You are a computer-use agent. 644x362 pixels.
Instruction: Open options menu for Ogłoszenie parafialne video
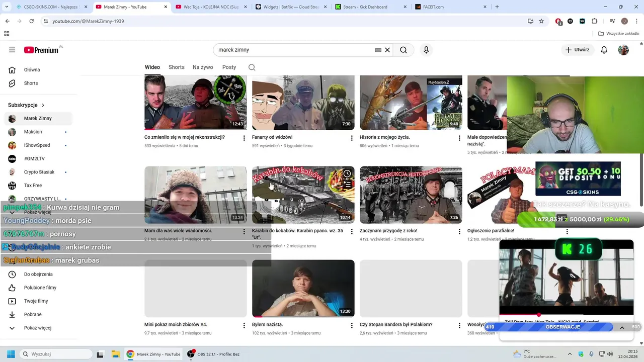567,231
